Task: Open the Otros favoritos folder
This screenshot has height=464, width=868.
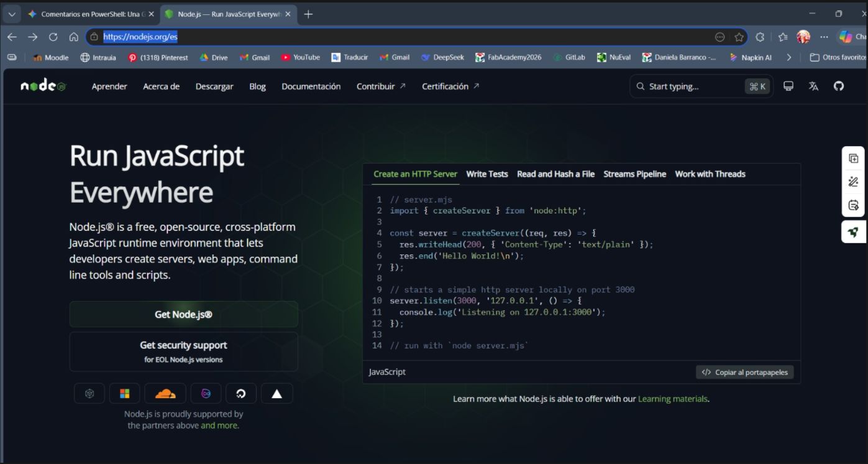Action: click(837, 57)
